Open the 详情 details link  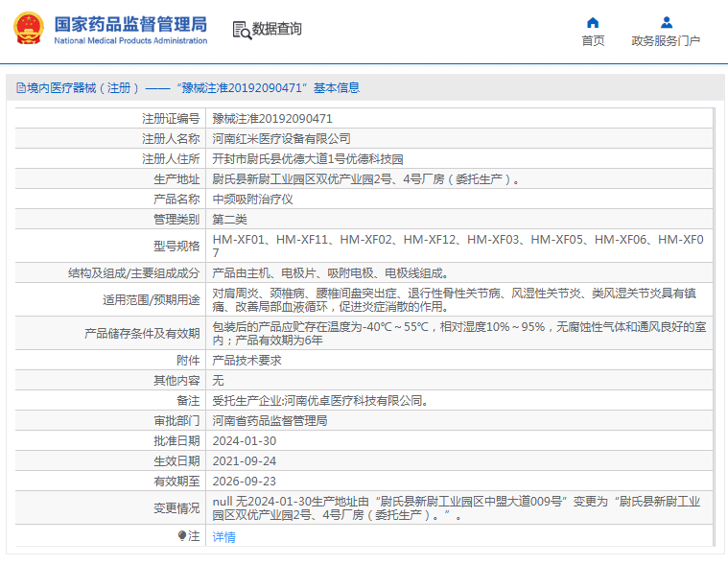coord(223,537)
